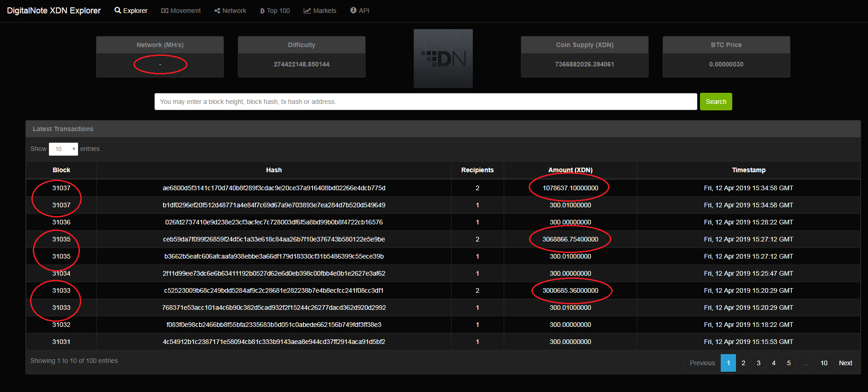Click the DigitalNote XDN Explorer brand link
The height and width of the screenshot is (392, 868).
point(54,11)
